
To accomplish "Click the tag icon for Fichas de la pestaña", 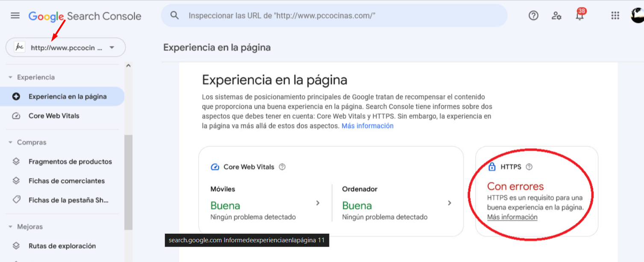I will pyautogui.click(x=16, y=200).
